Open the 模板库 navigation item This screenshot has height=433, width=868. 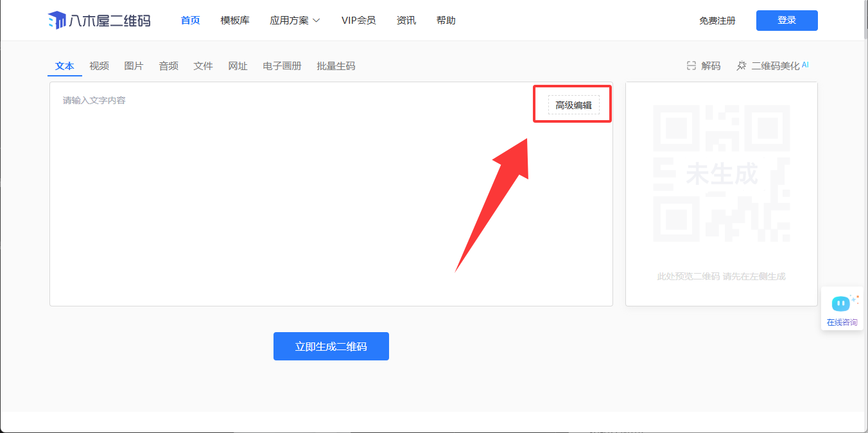point(235,21)
